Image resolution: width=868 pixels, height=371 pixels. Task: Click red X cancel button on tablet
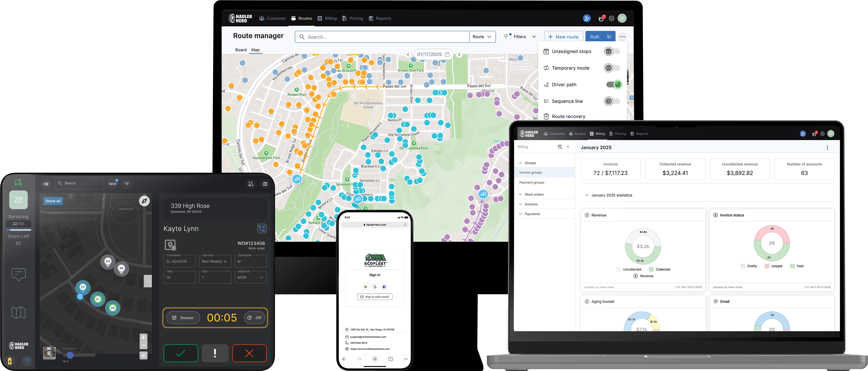(249, 353)
